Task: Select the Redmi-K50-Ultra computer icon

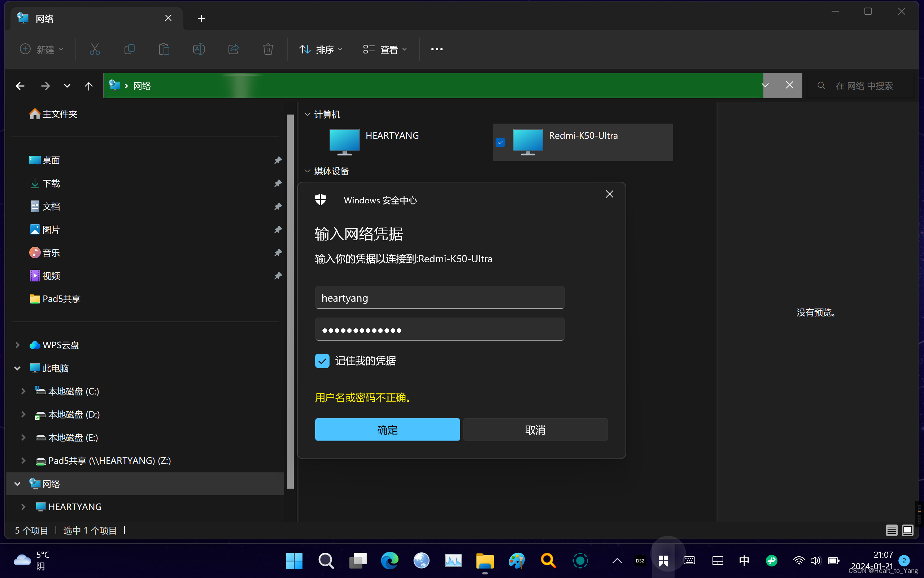Action: coord(528,142)
